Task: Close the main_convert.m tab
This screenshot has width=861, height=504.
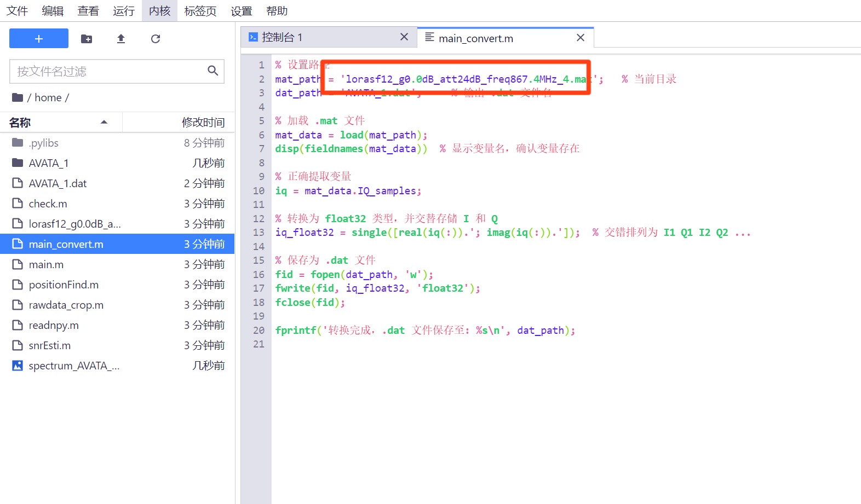Action: point(581,38)
